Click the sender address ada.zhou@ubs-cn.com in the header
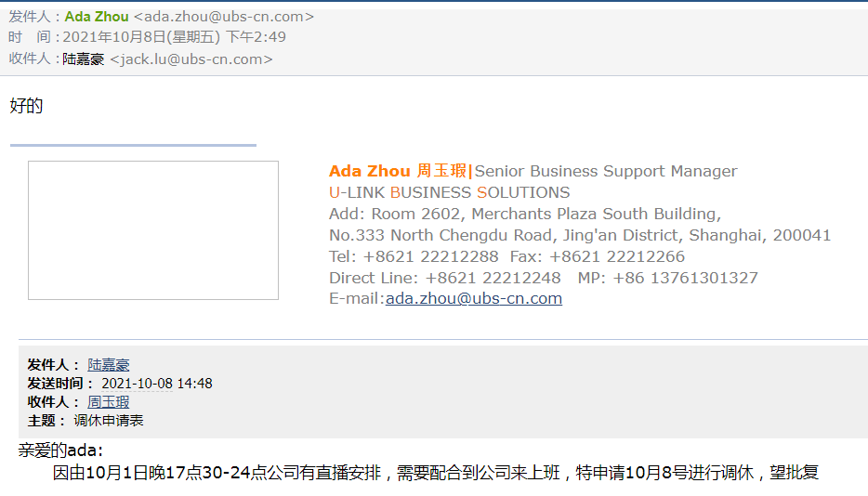 point(223,17)
